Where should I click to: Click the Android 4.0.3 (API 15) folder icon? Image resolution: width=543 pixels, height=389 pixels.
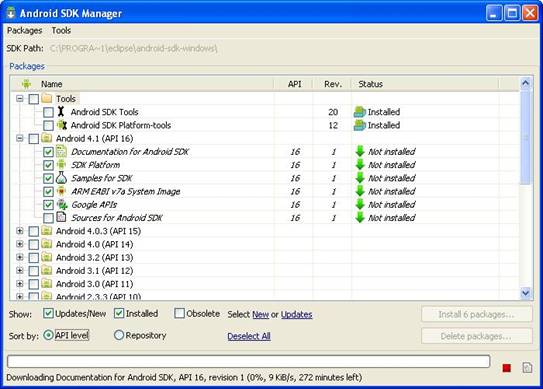tap(46, 231)
